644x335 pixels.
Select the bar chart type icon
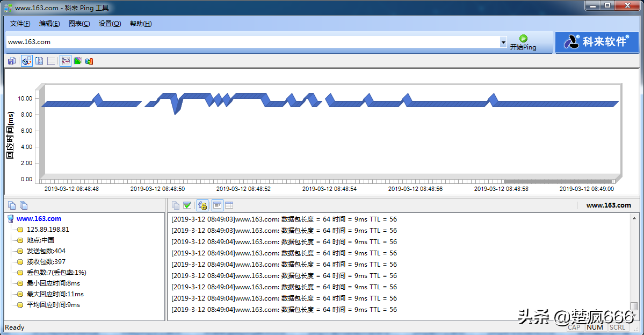coord(89,61)
